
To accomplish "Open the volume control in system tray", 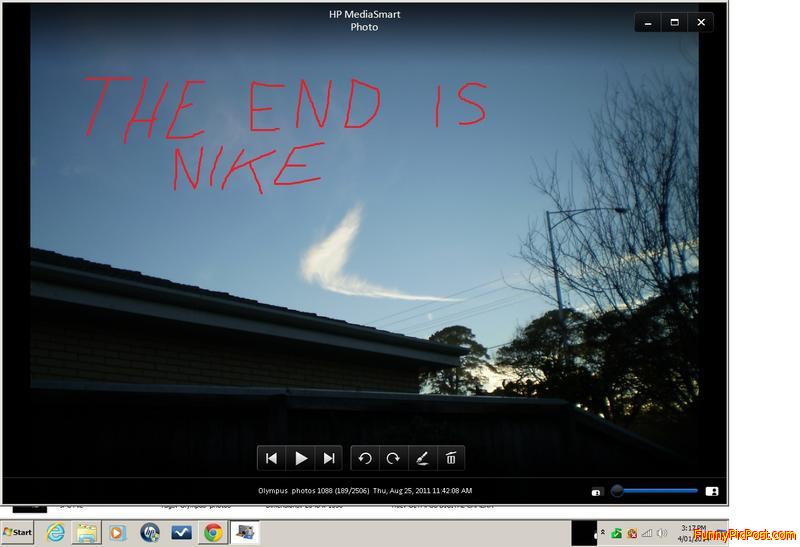I will point(662,533).
